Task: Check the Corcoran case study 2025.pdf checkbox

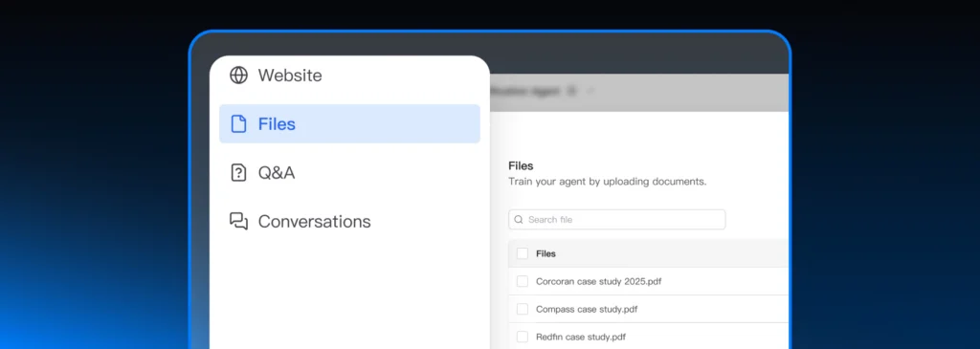Action: click(x=523, y=281)
